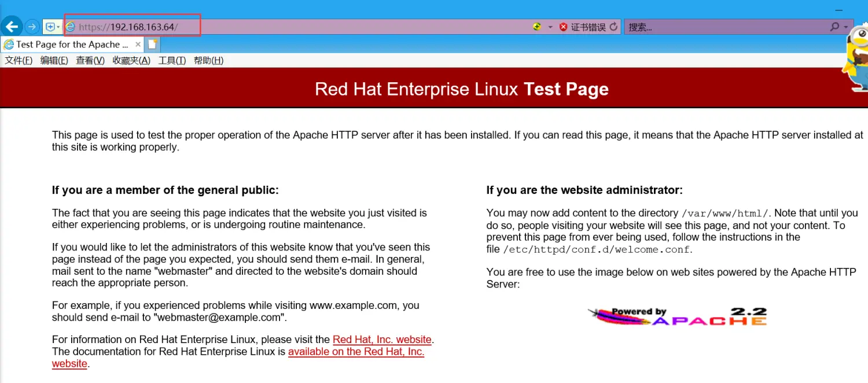Click the Internet Explorer page icon in address bar

tap(71, 27)
